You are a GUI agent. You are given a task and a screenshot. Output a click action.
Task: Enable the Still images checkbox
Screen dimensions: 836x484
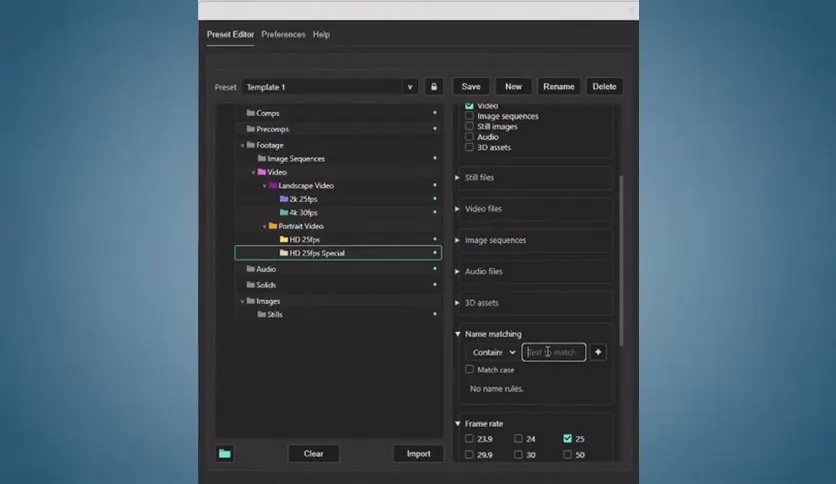click(x=469, y=126)
